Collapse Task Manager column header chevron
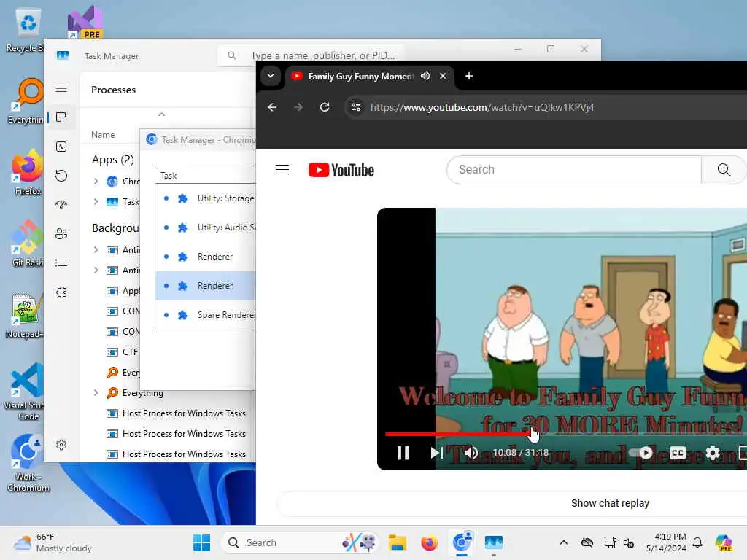Image resolution: width=747 pixels, height=560 pixels. (x=161, y=114)
